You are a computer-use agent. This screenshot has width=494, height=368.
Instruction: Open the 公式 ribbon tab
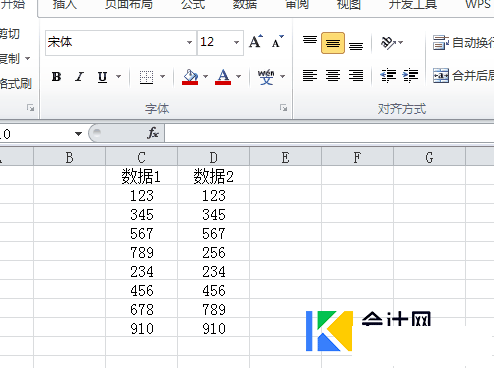[193, 5]
